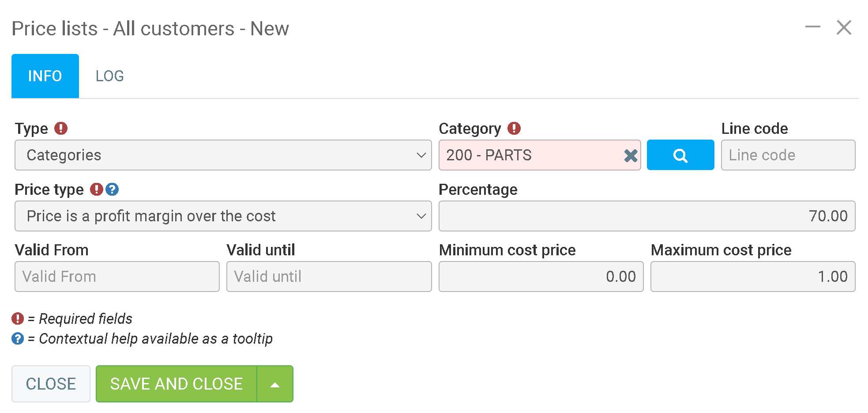Expand the Save and Close options arrow
Image resolution: width=868 pixels, height=413 pixels.
click(x=275, y=384)
